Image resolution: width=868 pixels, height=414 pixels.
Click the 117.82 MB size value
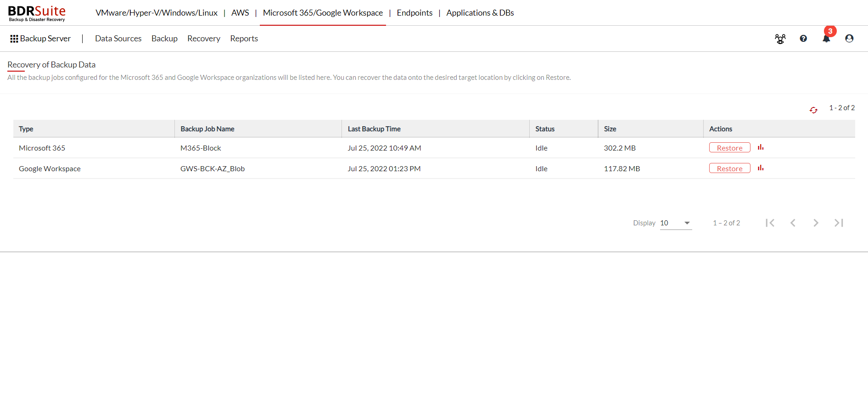pos(622,168)
